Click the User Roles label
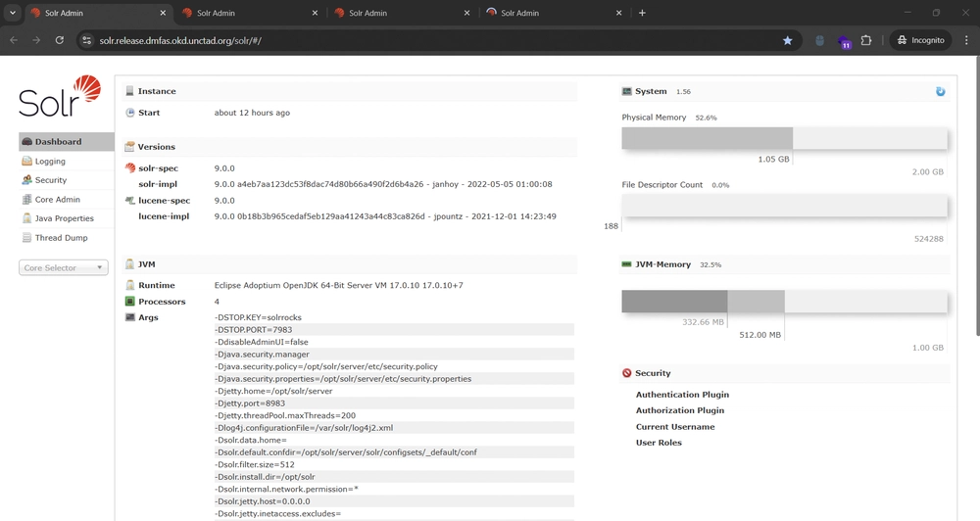This screenshot has width=980, height=521. pos(659,443)
